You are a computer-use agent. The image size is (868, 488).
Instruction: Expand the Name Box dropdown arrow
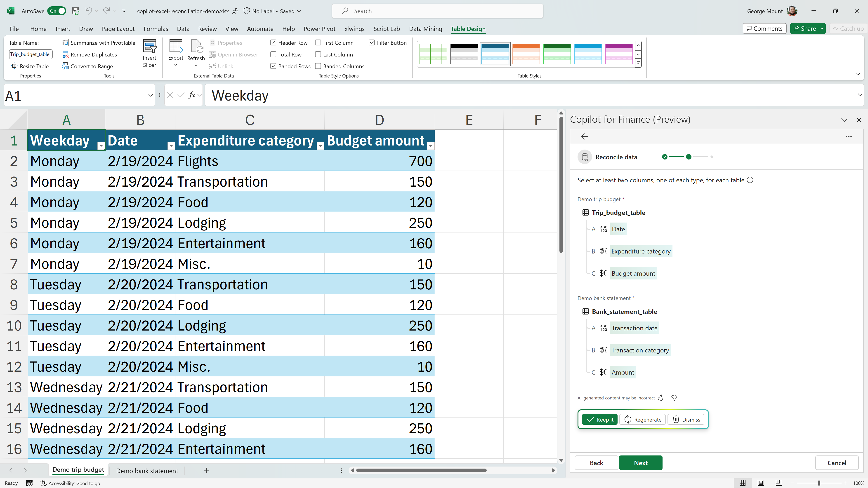[x=150, y=96]
